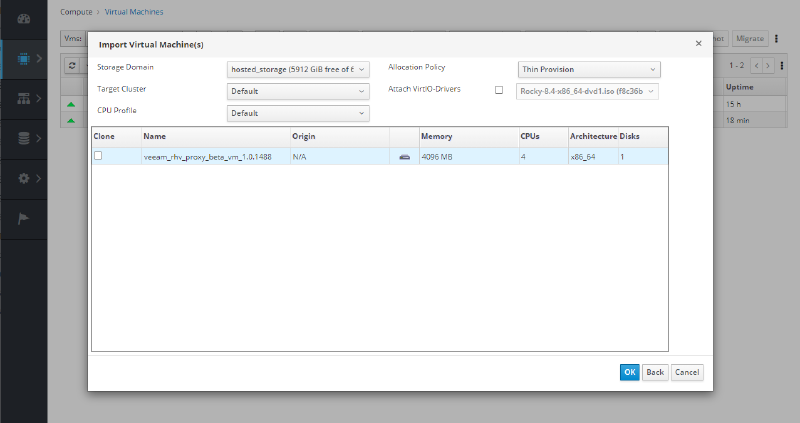The height and width of the screenshot is (423, 800).
Task: Open the CPU Profile dropdown
Action: tap(298, 113)
